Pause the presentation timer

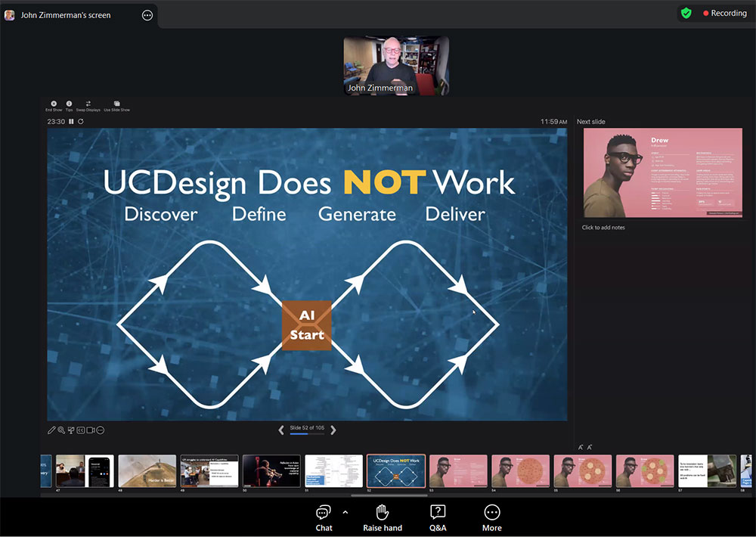coord(72,121)
